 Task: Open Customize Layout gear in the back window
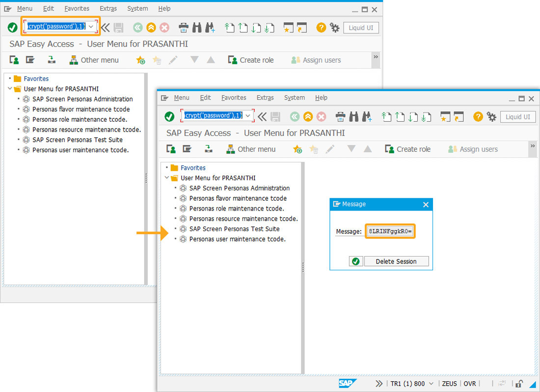point(334,27)
